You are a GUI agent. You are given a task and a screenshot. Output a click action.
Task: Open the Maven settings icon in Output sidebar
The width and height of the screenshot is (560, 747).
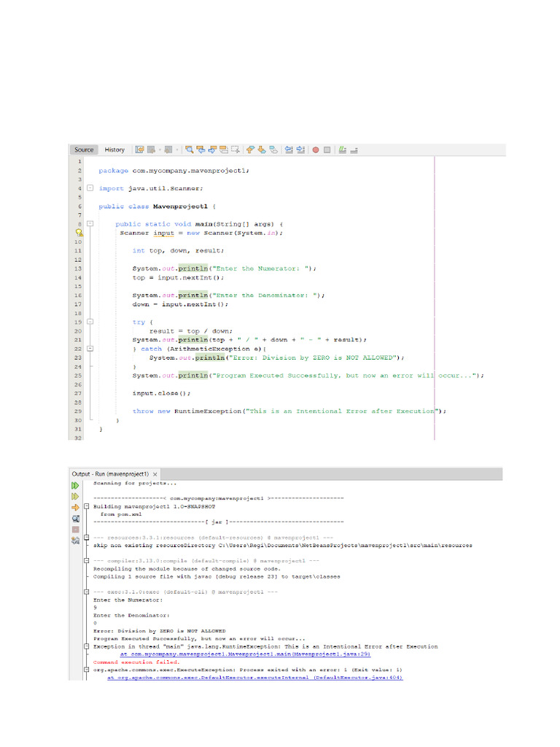74,541
